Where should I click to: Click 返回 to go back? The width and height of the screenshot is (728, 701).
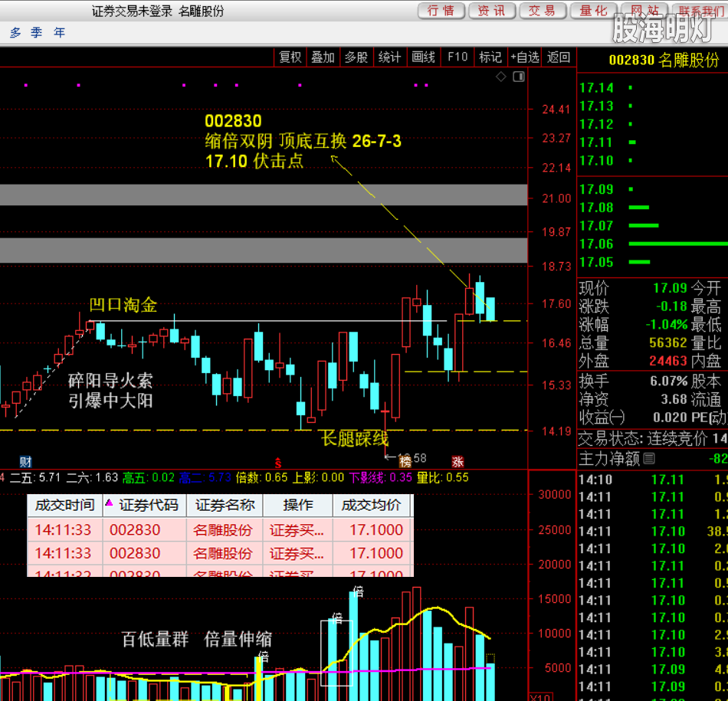(x=558, y=57)
